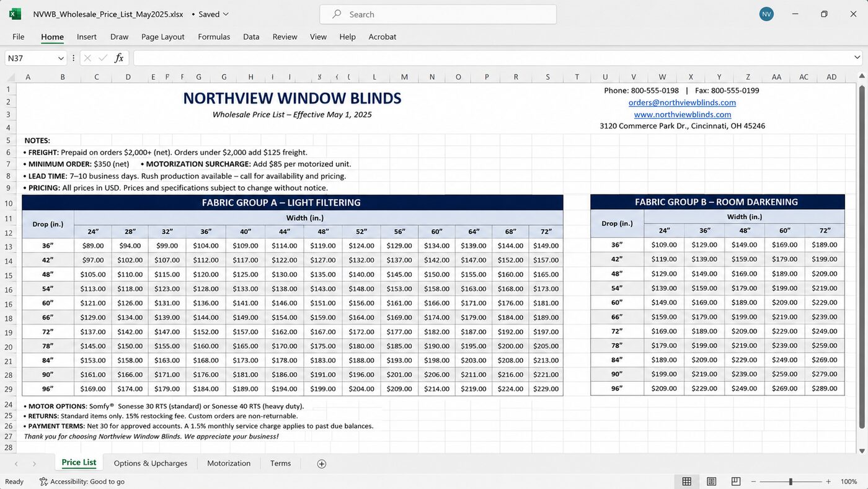
Task: Click Fabric Group A Light Filtering header
Action: pyautogui.click(x=293, y=202)
